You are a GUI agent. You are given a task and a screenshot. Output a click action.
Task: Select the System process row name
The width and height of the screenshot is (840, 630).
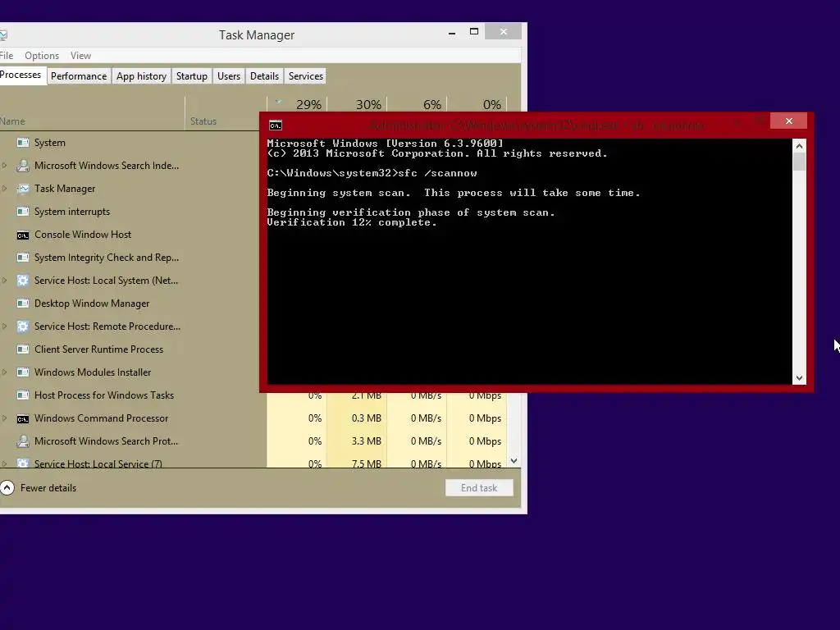pos(50,143)
